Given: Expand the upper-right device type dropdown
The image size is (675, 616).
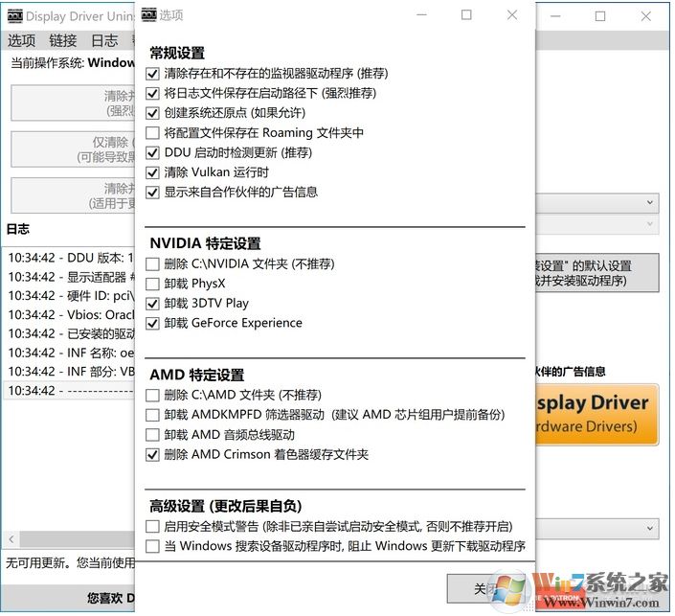Looking at the screenshot, I should pos(650,202).
